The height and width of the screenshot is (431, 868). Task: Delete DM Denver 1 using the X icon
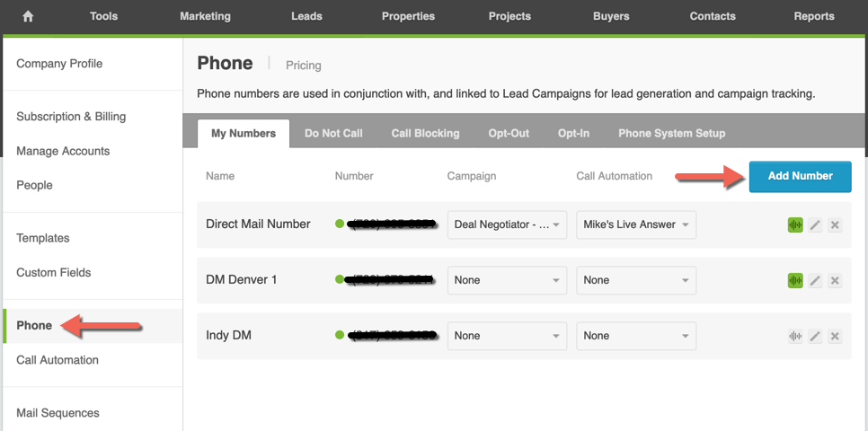point(836,280)
